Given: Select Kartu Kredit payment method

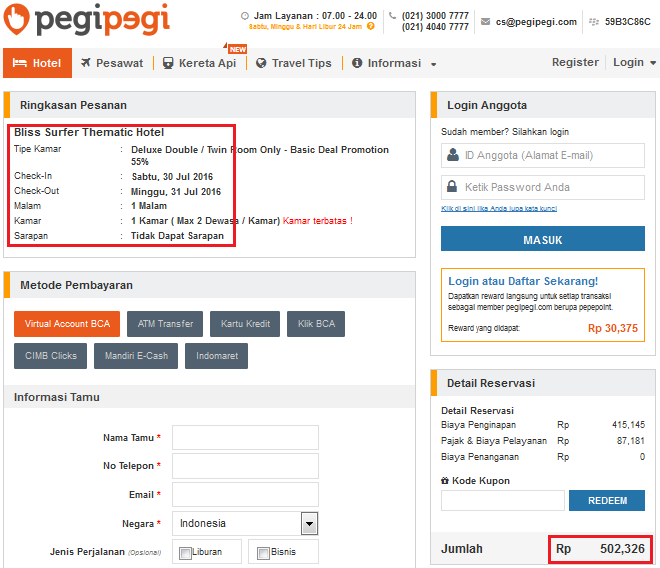Looking at the screenshot, I should 245,324.
